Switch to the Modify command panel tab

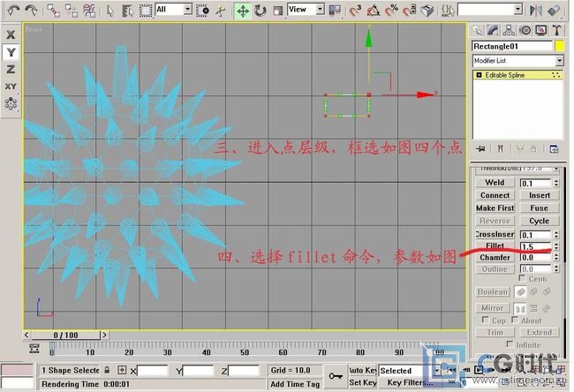493,30
